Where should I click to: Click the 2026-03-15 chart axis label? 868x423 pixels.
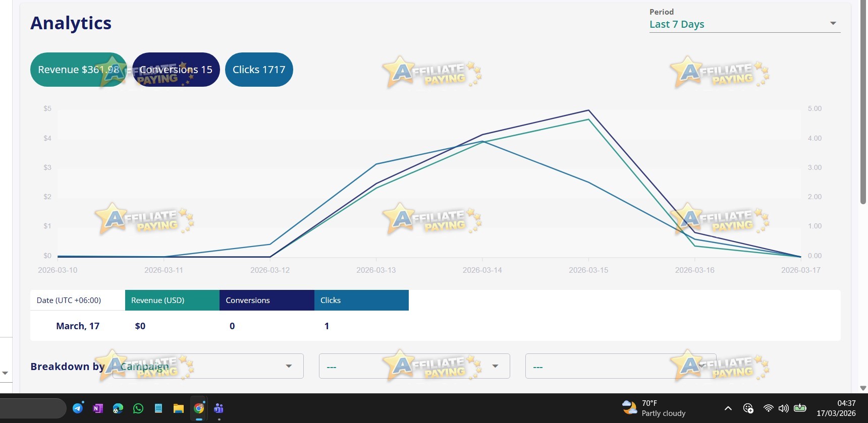tap(588, 270)
